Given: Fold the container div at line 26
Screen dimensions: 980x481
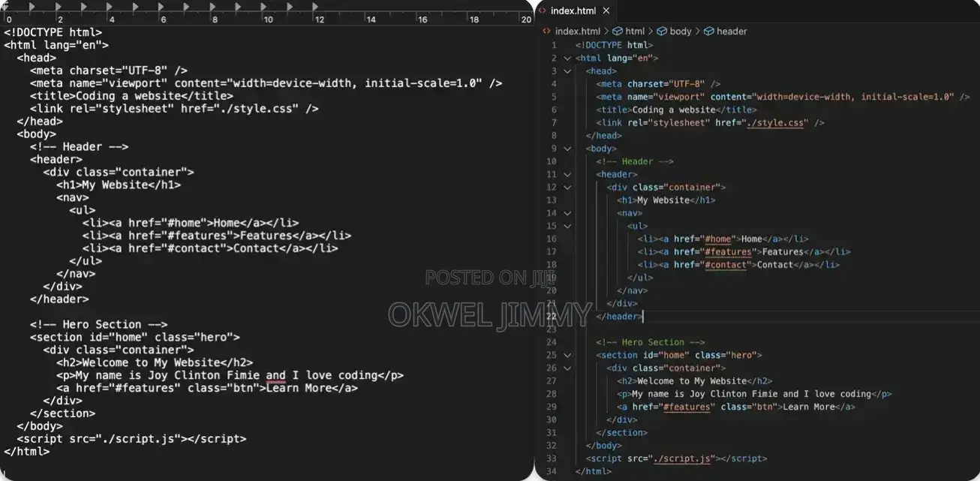Looking at the screenshot, I should (x=567, y=368).
